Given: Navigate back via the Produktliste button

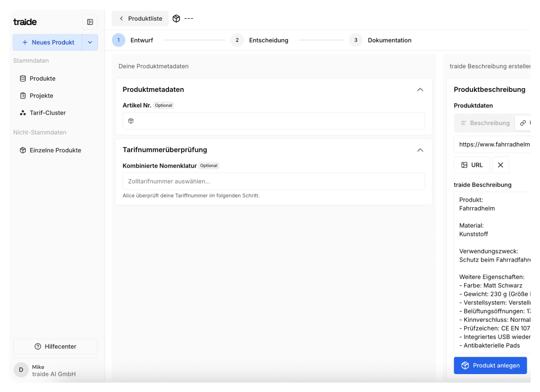Looking at the screenshot, I should pos(140,18).
